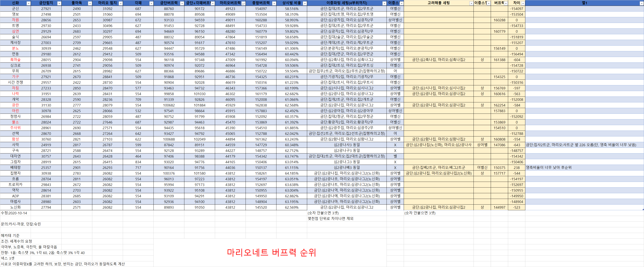Screen dimensions: 644x267
Task: Select 차이 value 238 in 베테랑 row
Action: tap(517, 168)
